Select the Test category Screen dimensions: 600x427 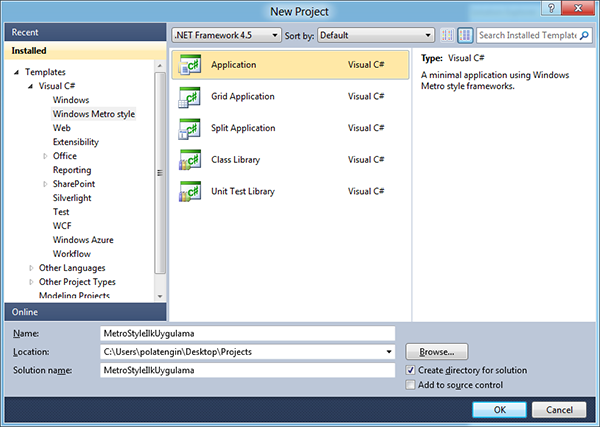click(61, 212)
